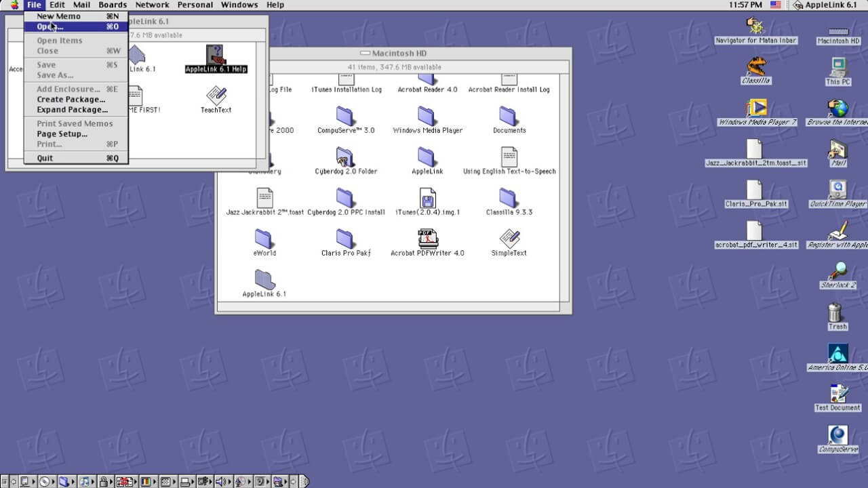
Task: Select Jazz Jackrabbit 2.toast file in Macintosh HD
Action: coord(264,202)
